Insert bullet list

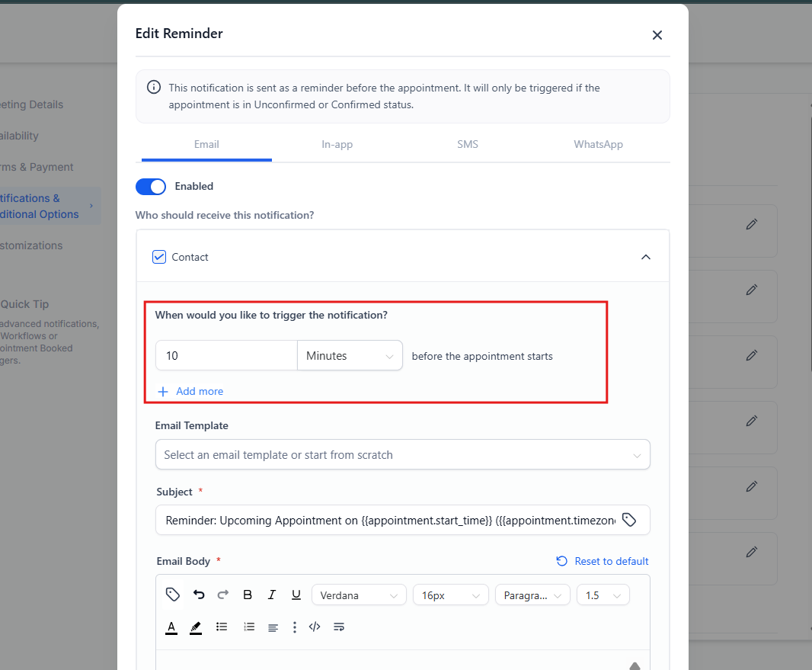pyautogui.click(x=222, y=627)
